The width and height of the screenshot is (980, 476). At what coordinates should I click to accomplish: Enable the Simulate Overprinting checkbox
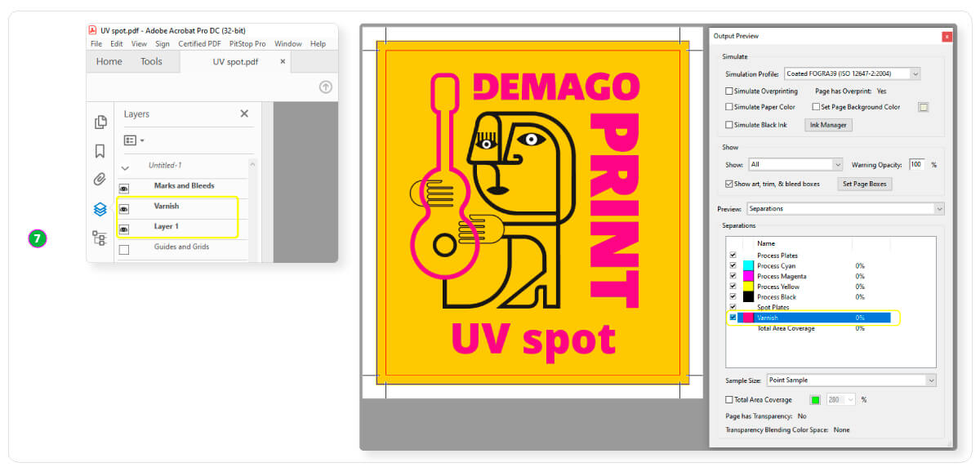tap(729, 91)
